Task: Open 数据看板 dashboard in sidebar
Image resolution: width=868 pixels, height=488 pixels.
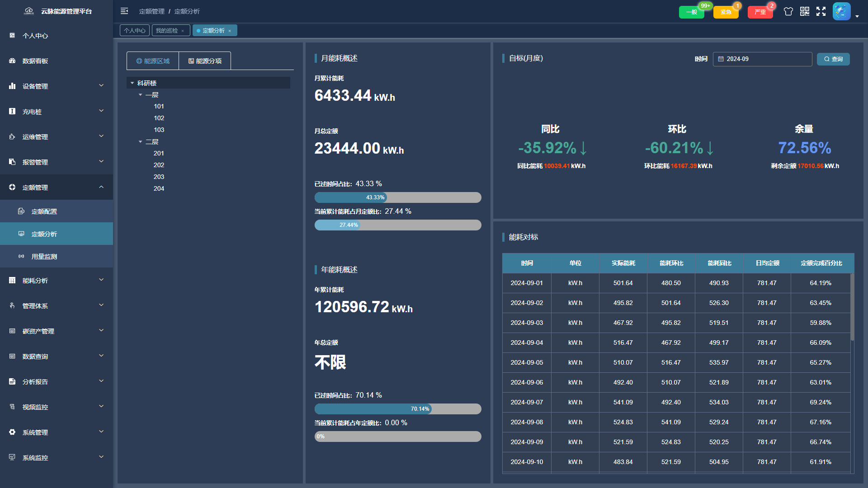Action: point(35,61)
